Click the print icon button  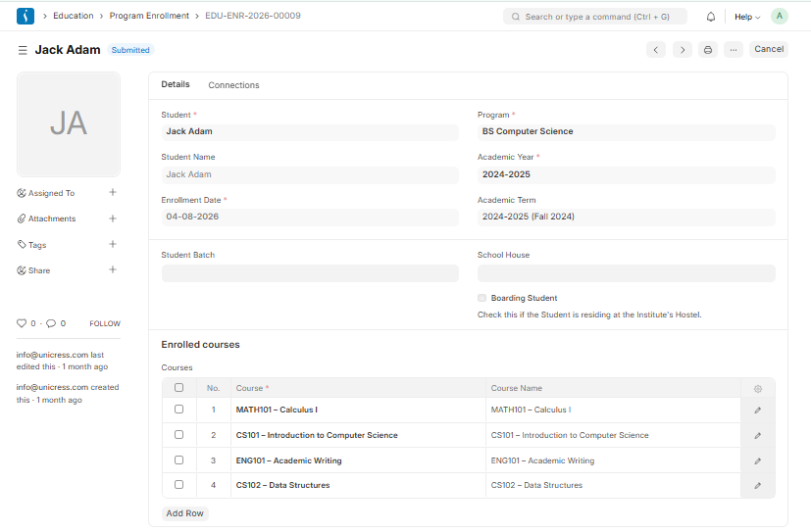708,50
